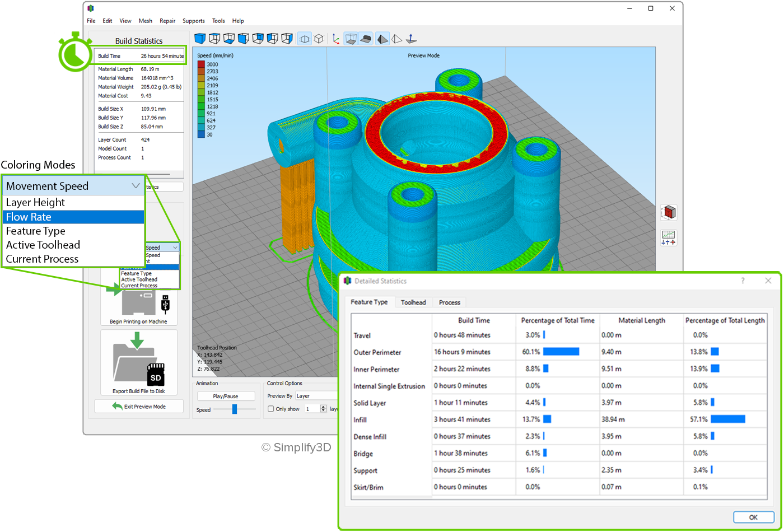Toggle the wireframe rendering pyramid icon
Viewport: 784px width, 532px height.
(x=396, y=39)
